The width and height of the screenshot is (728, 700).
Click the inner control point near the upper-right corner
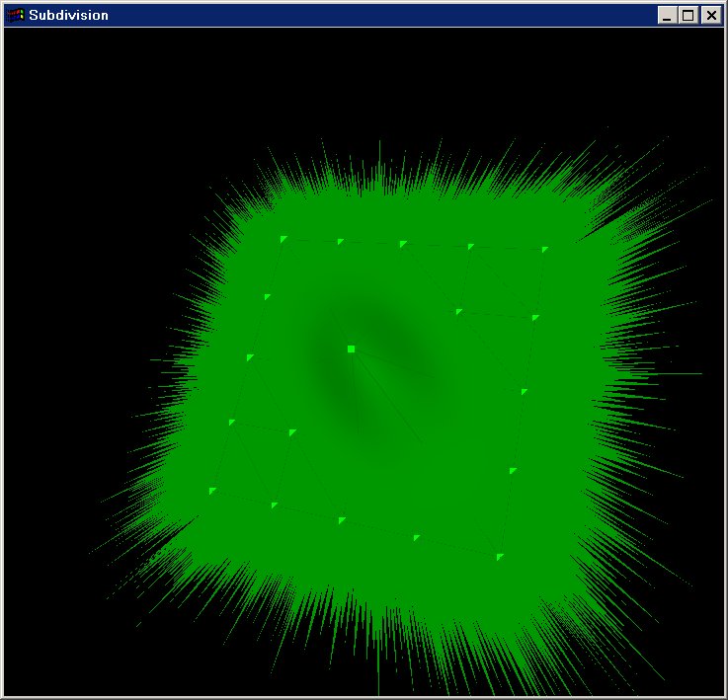pyautogui.click(x=459, y=312)
